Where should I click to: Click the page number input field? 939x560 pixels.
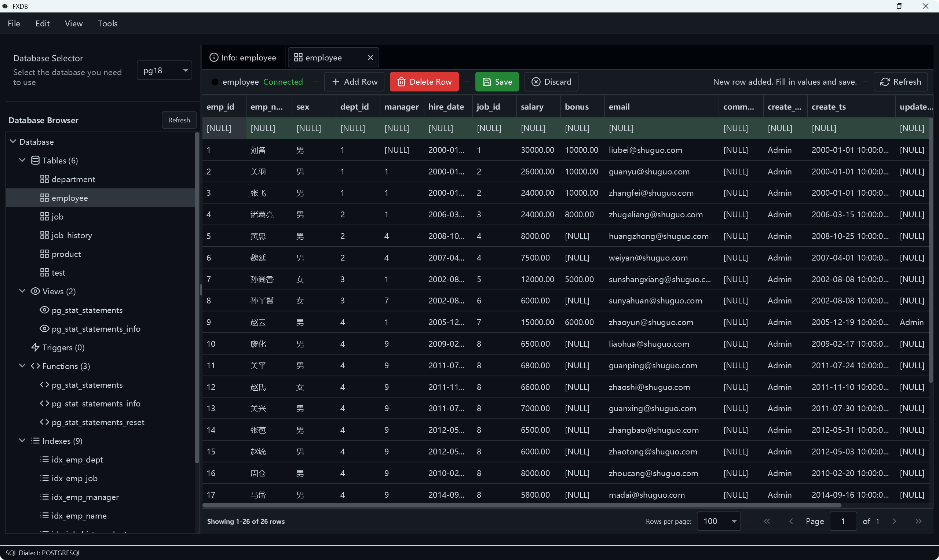coord(843,521)
